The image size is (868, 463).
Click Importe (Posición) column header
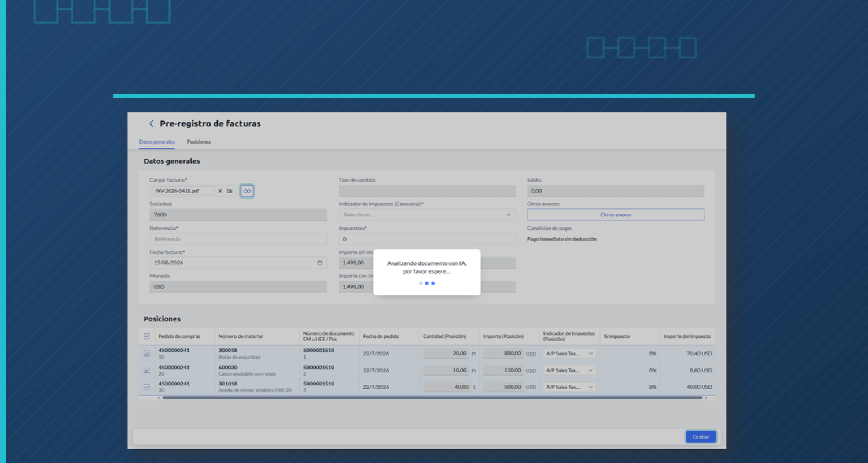503,336
